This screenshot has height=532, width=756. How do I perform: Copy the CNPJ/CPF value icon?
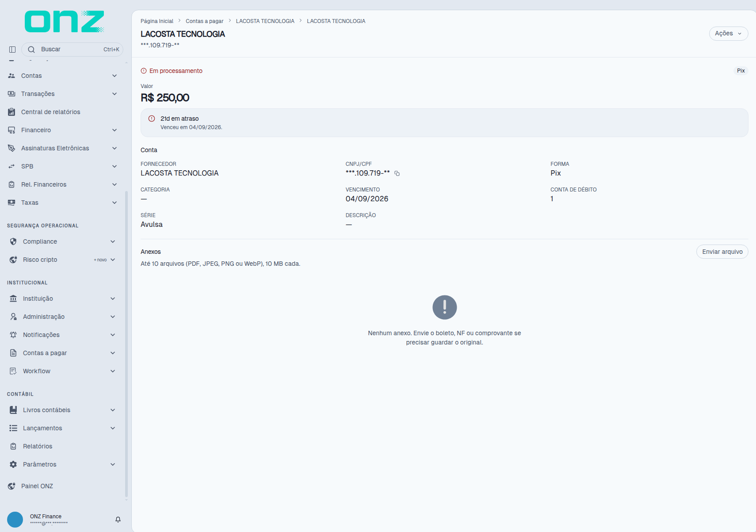397,173
